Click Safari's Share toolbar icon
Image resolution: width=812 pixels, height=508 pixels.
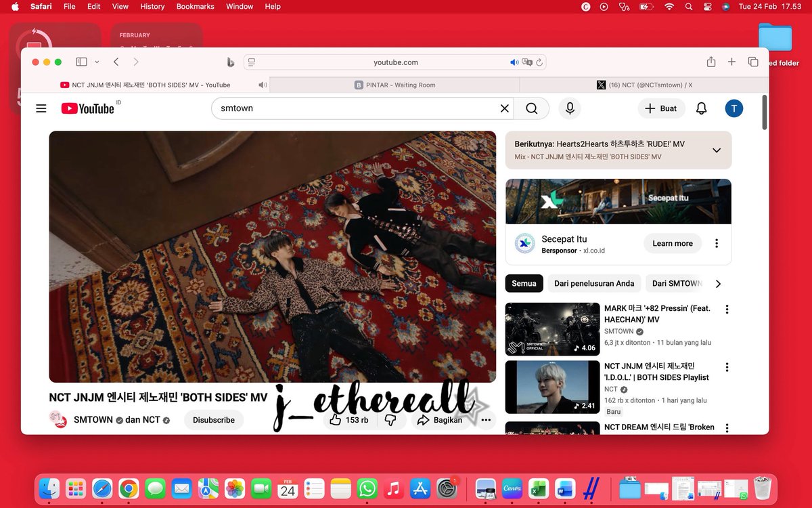(711, 62)
